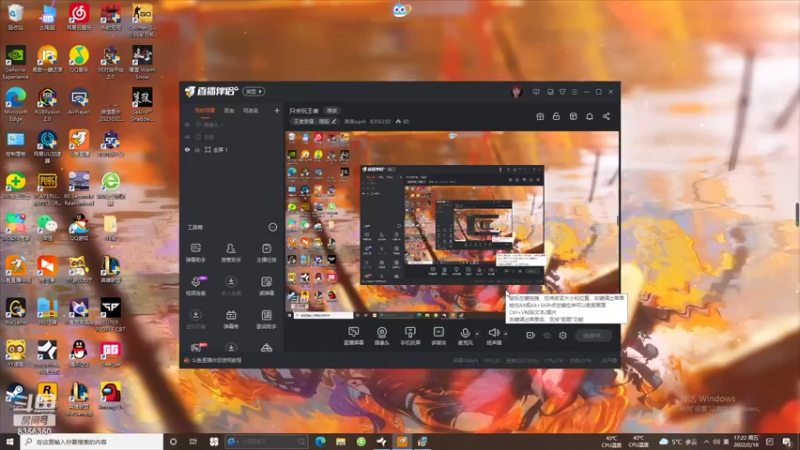The image size is (800, 450).
Task: Click the pencil edit icon beside 王者荣耀 category
Action: click(x=334, y=121)
